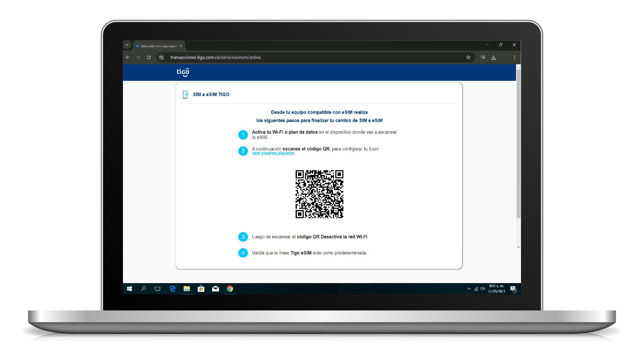
Task: Click the SIM a eSIM phone icon
Action: [x=185, y=94]
